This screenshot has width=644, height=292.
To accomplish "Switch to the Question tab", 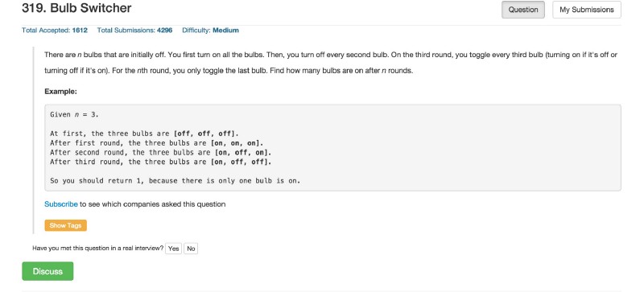I will (x=522, y=10).
